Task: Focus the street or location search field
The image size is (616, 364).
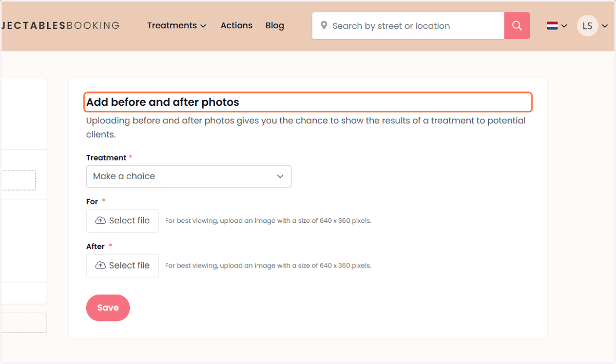Action: (408, 26)
